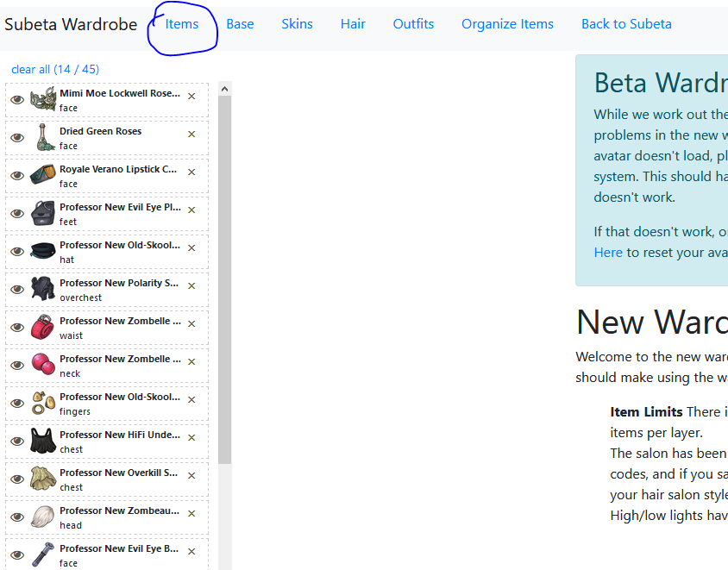Open Organize Items page
The height and width of the screenshot is (570, 728).
[x=507, y=24]
